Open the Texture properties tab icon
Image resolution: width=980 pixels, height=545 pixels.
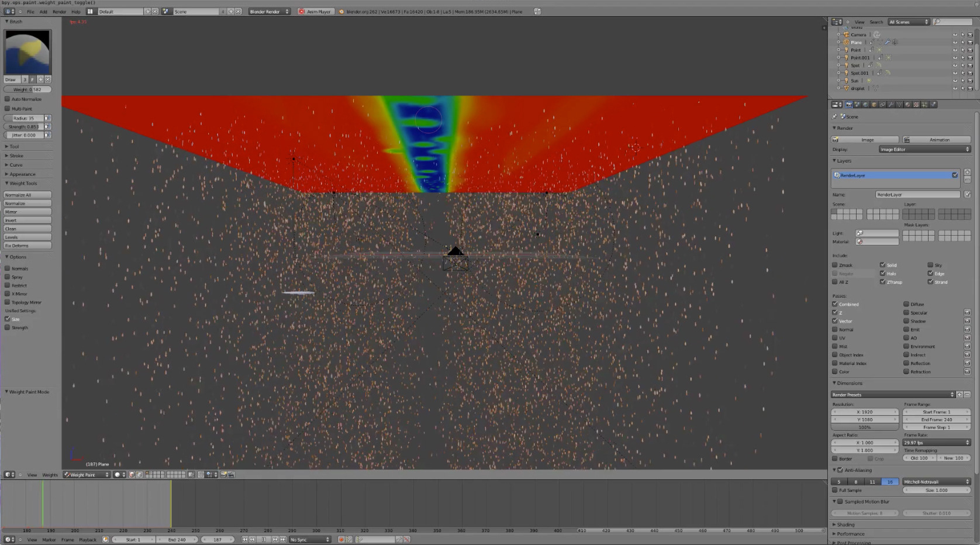click(x=916, y=105)
